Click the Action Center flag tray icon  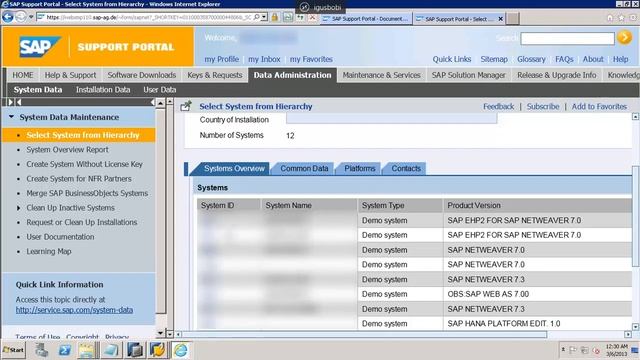pos(573,350)
